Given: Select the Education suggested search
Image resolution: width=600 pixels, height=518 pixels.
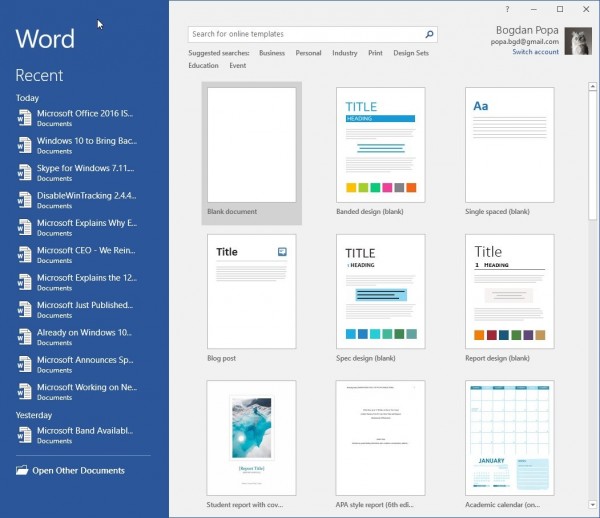Looking at the screenshot, I should 203,65.
